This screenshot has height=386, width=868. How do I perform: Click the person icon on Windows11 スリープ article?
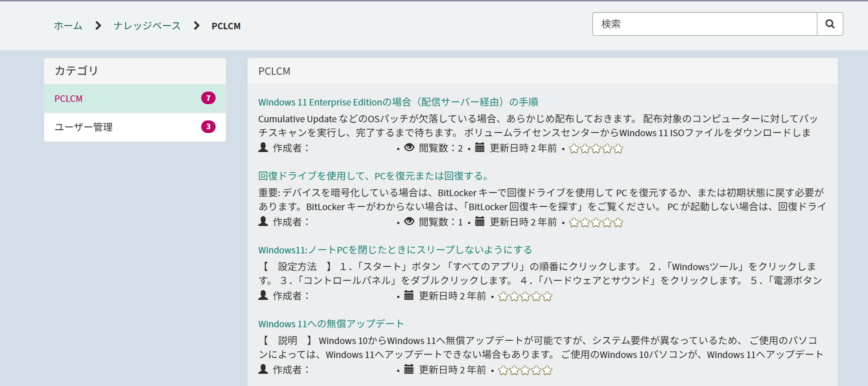click(262, 295)
